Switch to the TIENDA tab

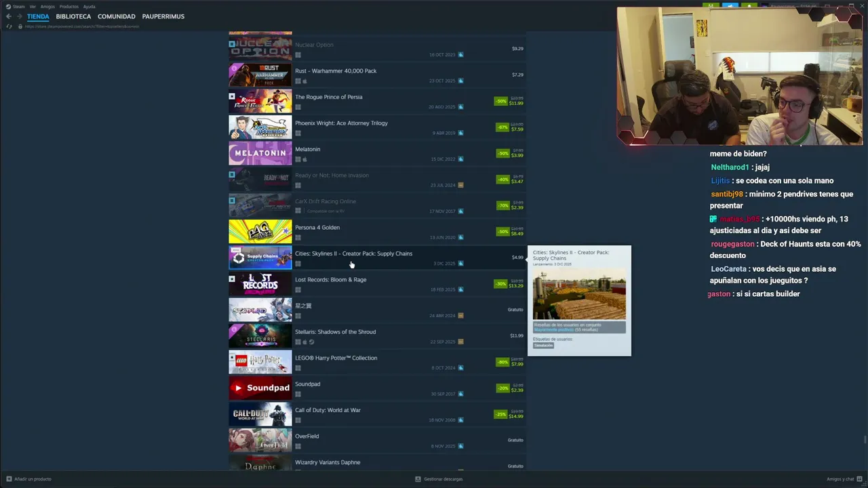pos(38,16)
